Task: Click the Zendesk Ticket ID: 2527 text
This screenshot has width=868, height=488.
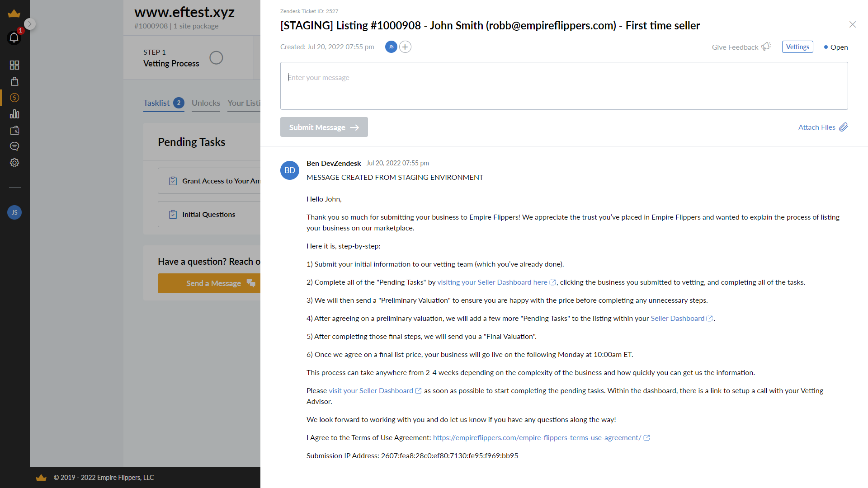Action: tap(309, 11)
